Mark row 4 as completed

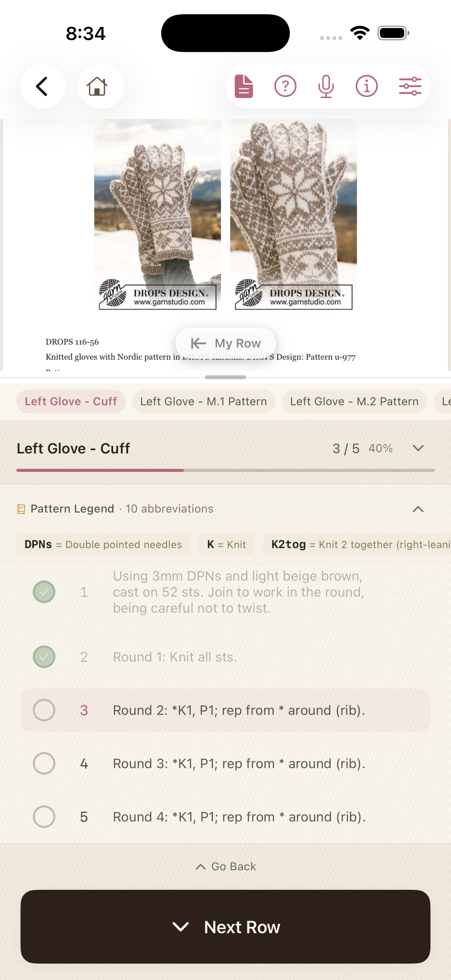[44, 763]
